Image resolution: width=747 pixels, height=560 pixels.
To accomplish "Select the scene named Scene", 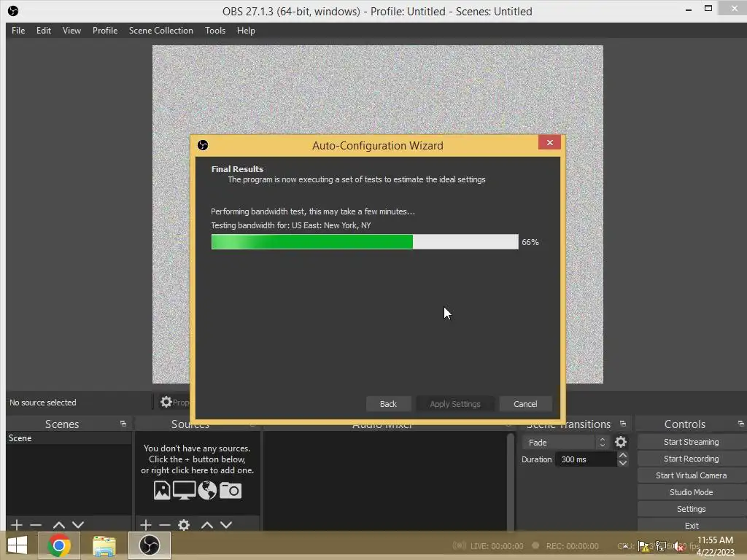I will point(69,438).
